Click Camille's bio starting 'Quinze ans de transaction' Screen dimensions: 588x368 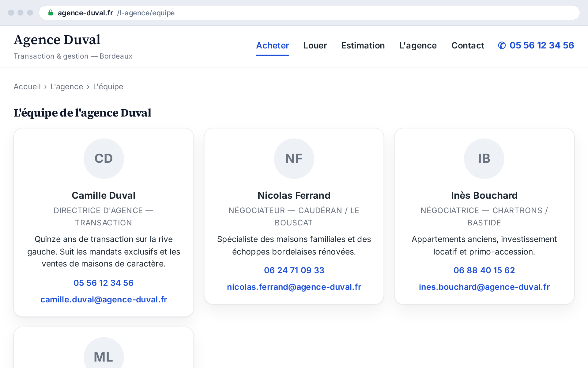pos(104,251)
